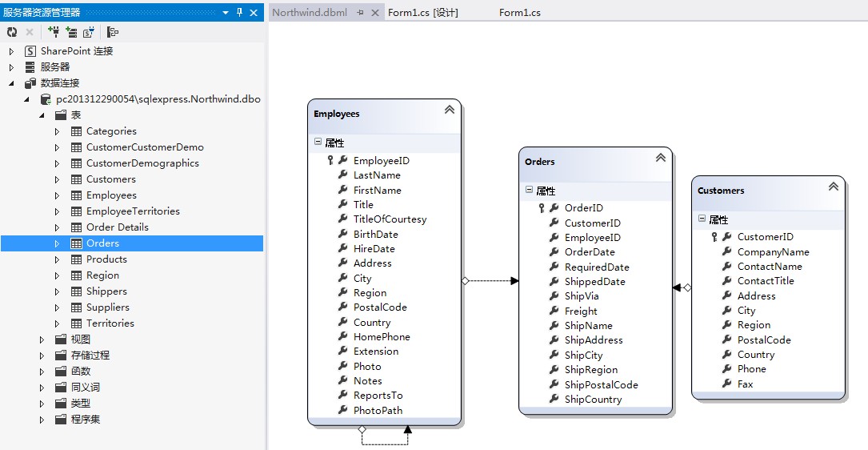Open the Server Explorer window options dropdown
The height and width of the screenshot is (450, 868).
point(226,12)
